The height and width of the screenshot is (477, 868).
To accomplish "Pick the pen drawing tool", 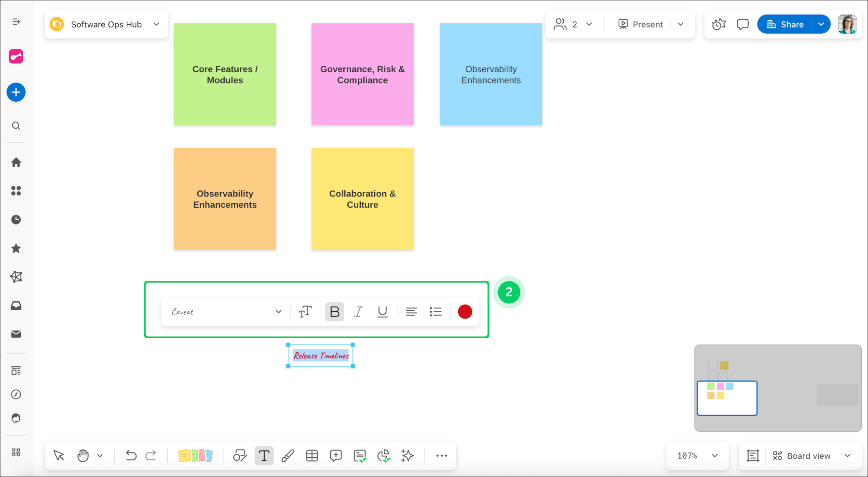I will [x=288, y=455].
